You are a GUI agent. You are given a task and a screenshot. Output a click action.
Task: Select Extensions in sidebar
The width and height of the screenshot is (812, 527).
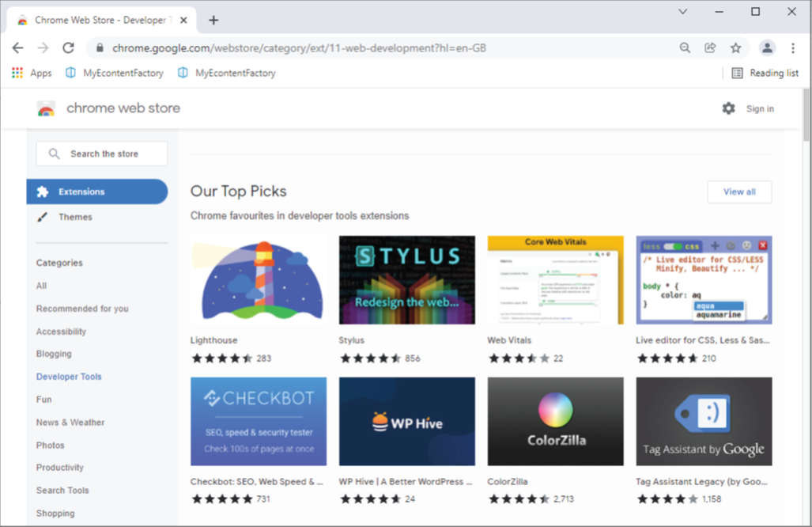pos(96,191)
